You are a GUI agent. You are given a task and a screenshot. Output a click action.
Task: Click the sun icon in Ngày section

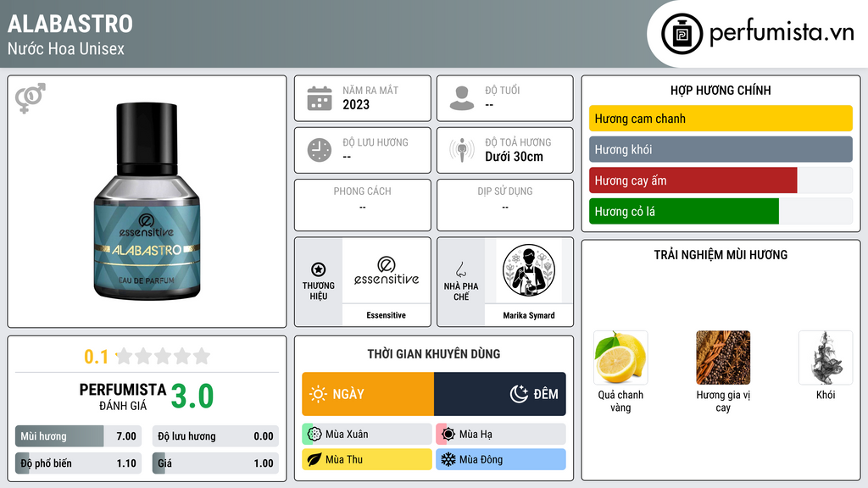pyautogui.click(x=318, y=394)
